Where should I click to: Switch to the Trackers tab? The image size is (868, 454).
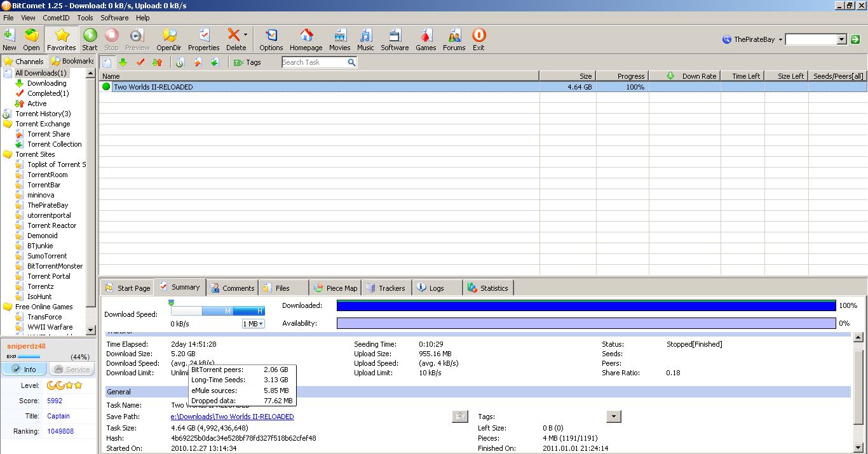[386, 288]
